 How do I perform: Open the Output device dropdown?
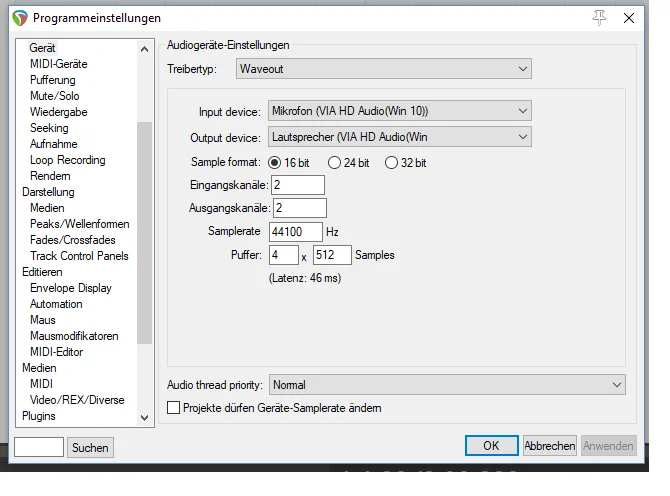click(x=398, y=137)
